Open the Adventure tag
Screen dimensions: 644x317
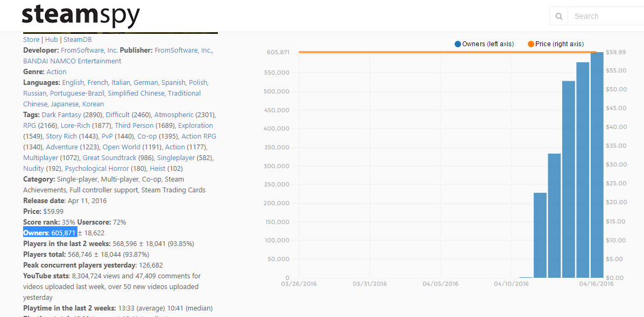tap(62, 146)
